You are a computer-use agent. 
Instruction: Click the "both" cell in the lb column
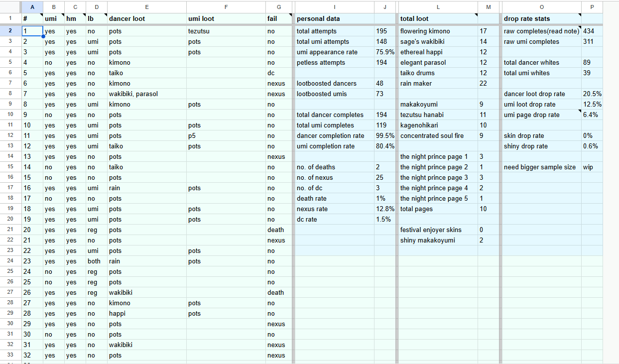point(96,261)
